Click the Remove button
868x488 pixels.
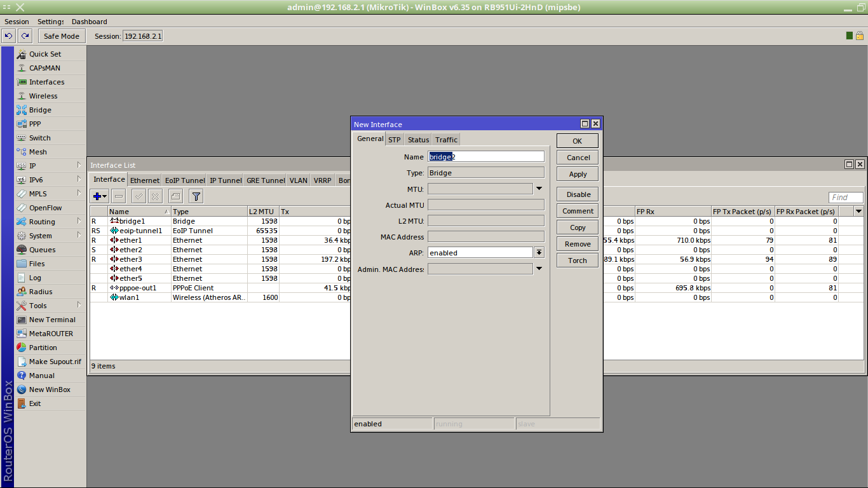[x=578, y=244]
